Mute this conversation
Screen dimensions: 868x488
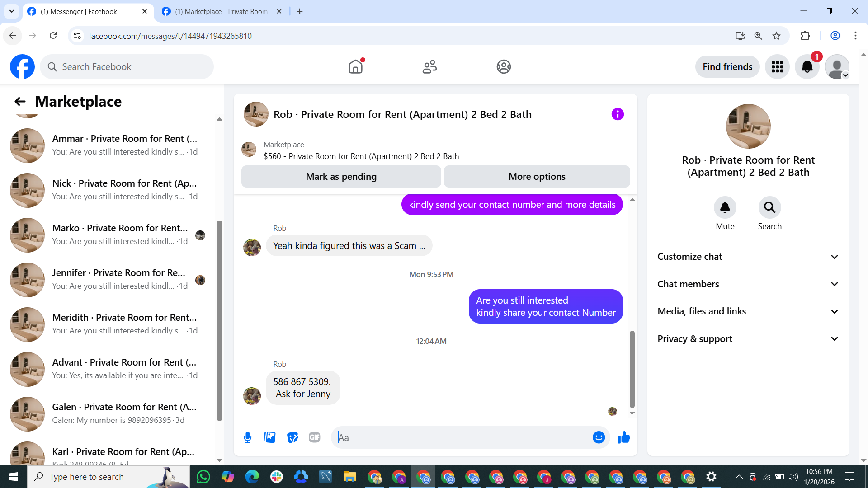pos(725,207)
